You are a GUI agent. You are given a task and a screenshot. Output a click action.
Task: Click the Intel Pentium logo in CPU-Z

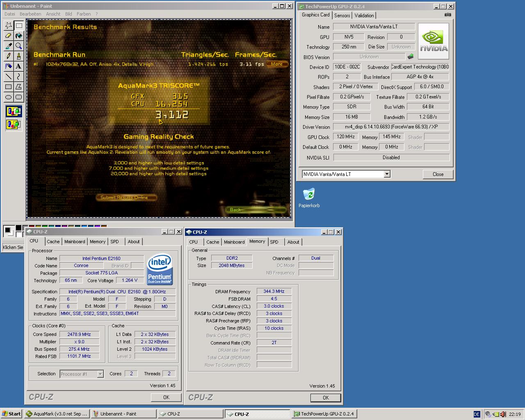click(x=160, y=269)
